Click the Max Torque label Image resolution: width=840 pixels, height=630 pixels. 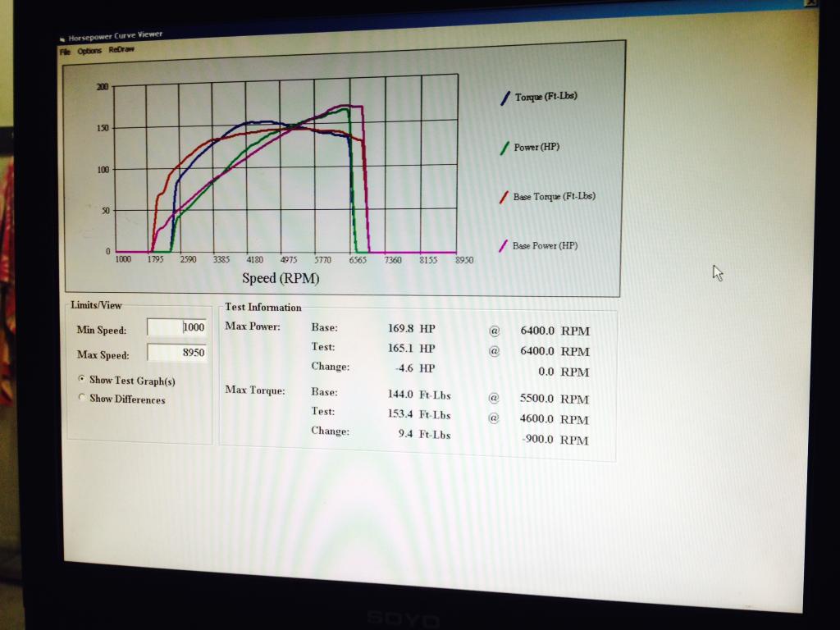(255, 390)
